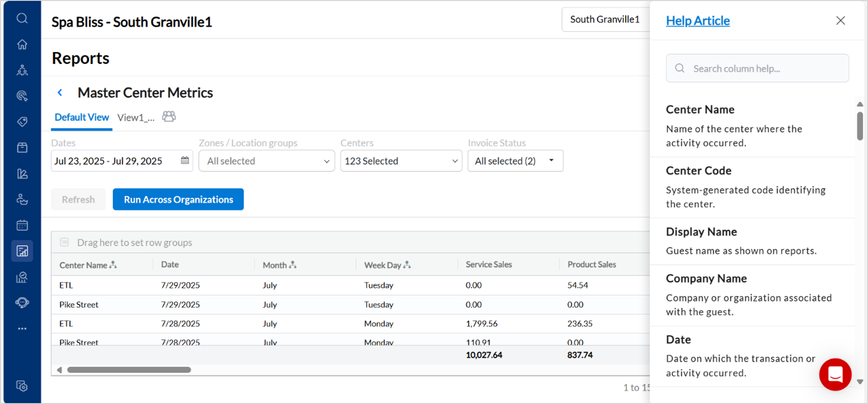Click the Refresh button

coord(78,199)
